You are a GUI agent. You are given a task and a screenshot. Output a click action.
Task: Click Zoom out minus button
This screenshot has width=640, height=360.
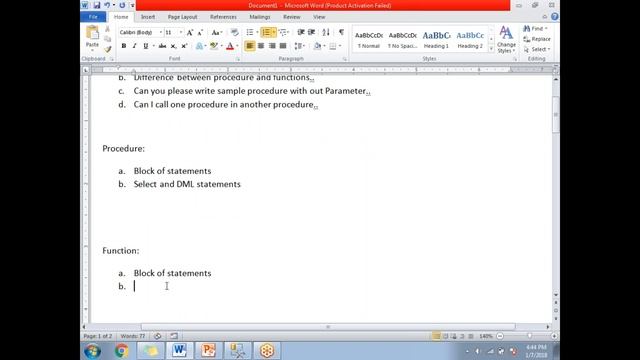click(x=500, y=336)
